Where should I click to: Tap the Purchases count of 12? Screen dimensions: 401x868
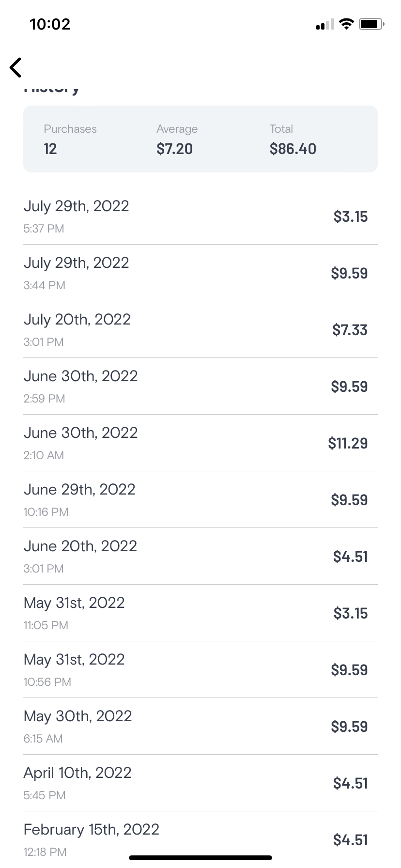pos(70,139)
